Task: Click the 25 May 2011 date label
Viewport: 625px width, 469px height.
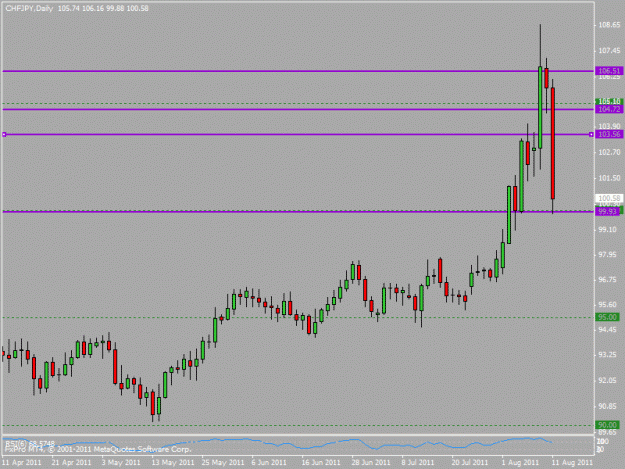Action: 223,462
